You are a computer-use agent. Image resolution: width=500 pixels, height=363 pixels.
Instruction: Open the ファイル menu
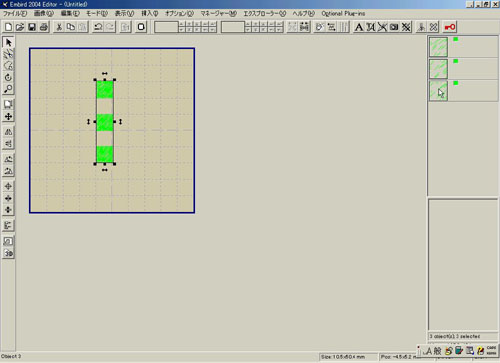(15, 13)
